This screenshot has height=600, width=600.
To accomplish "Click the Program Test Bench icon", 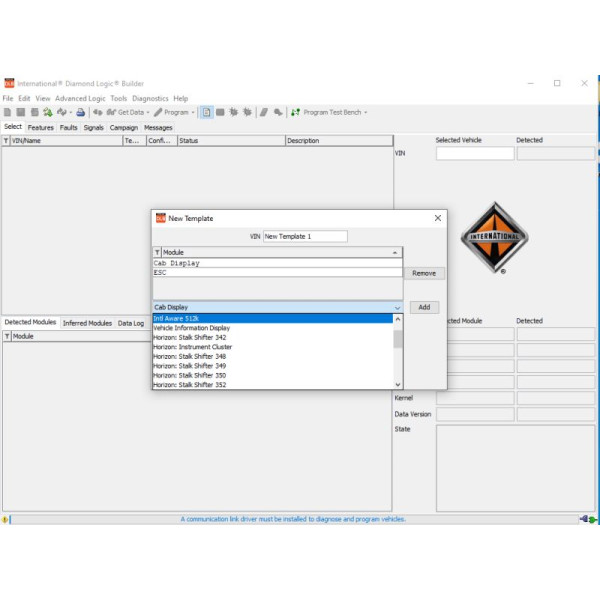I will tap(295, 113).
